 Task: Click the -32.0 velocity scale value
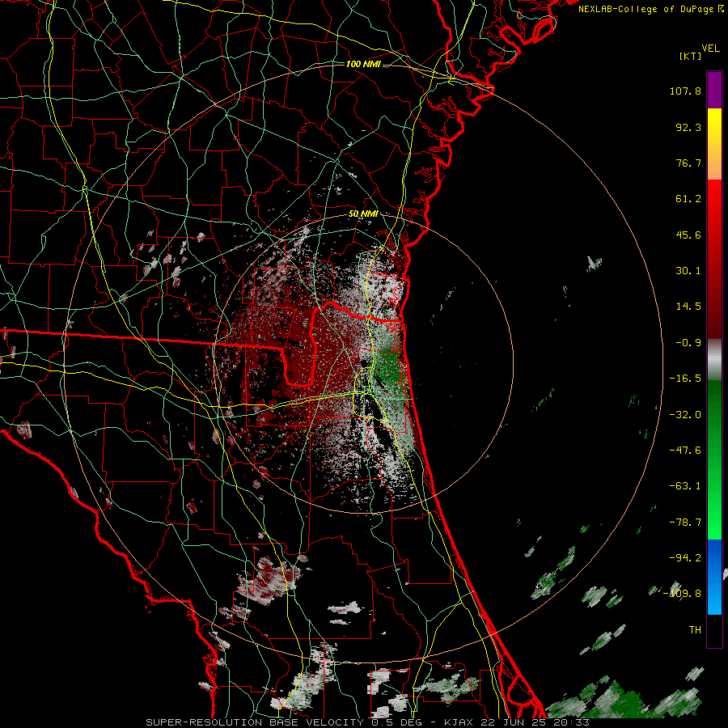[x=685, y=415]
